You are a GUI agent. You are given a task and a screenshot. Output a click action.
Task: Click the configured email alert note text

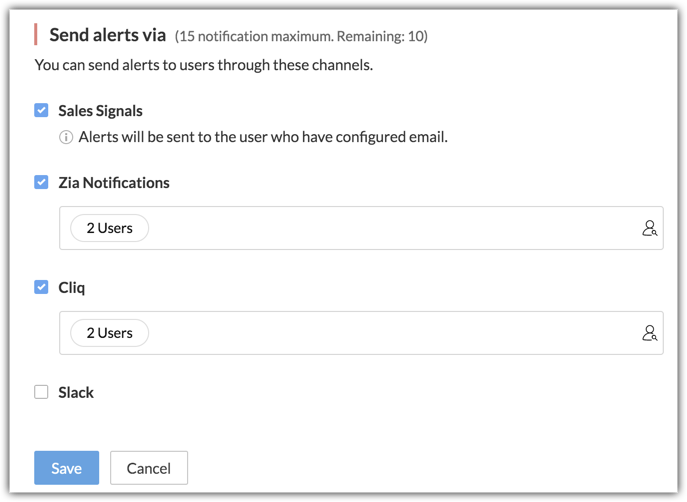tap(262, 137)
